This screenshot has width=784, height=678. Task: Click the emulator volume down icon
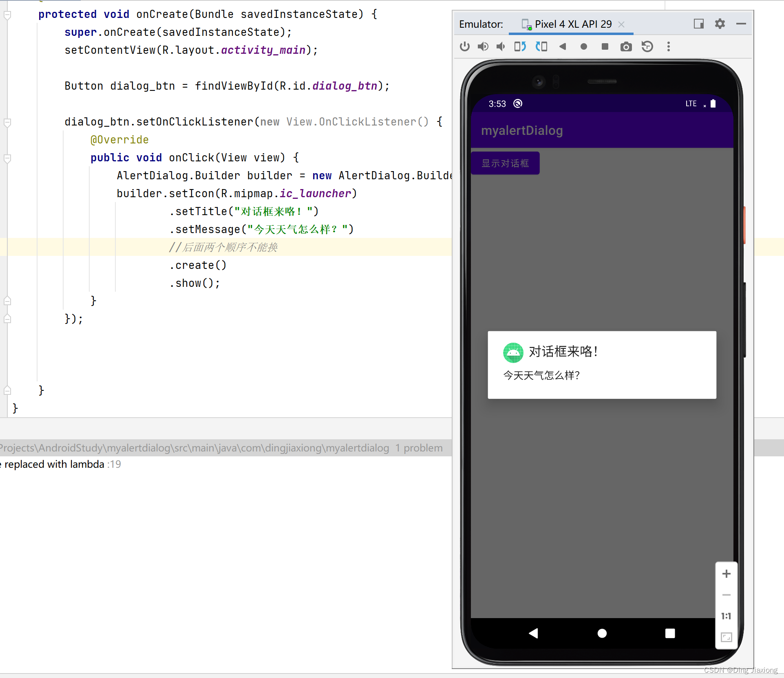pyautogui.click(x=501, y=46)
